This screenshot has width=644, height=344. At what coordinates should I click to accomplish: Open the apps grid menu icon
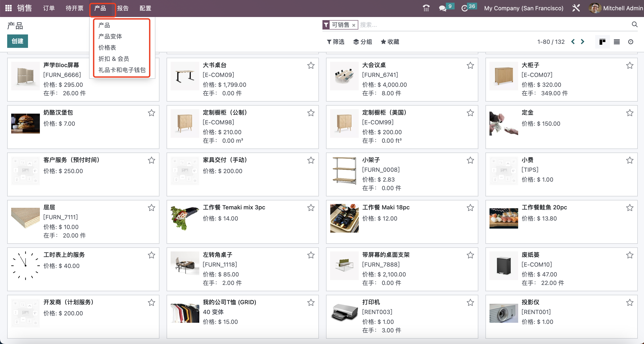9,8
